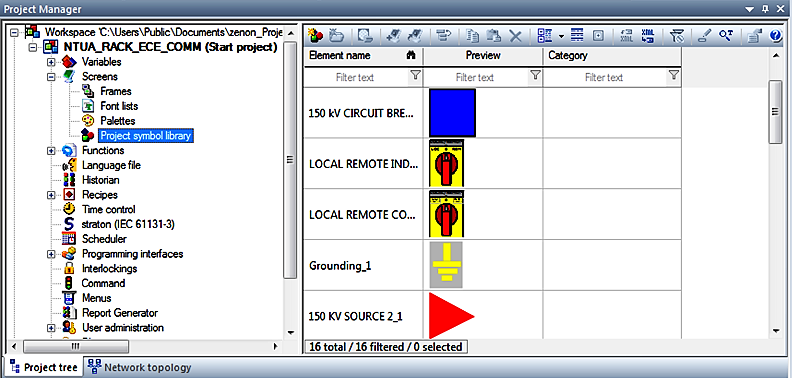
Task: Open the Preview column filter funnel
Action: pos(535,76)
